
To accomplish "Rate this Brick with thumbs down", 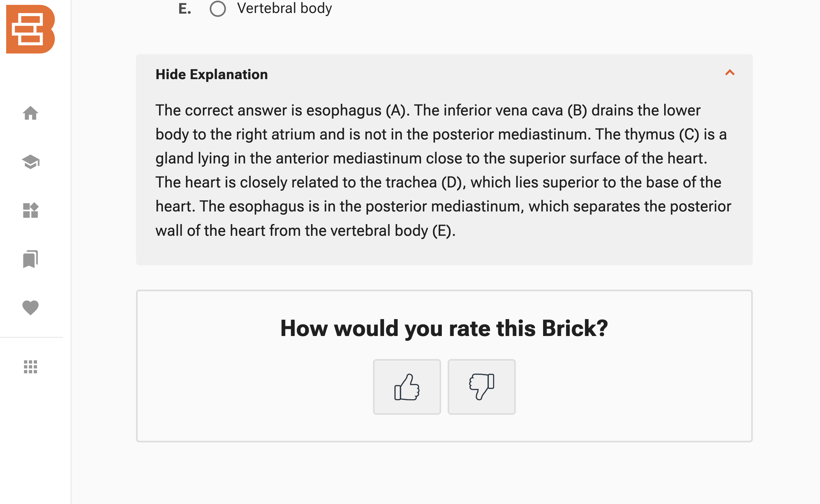I will [482, 387].
